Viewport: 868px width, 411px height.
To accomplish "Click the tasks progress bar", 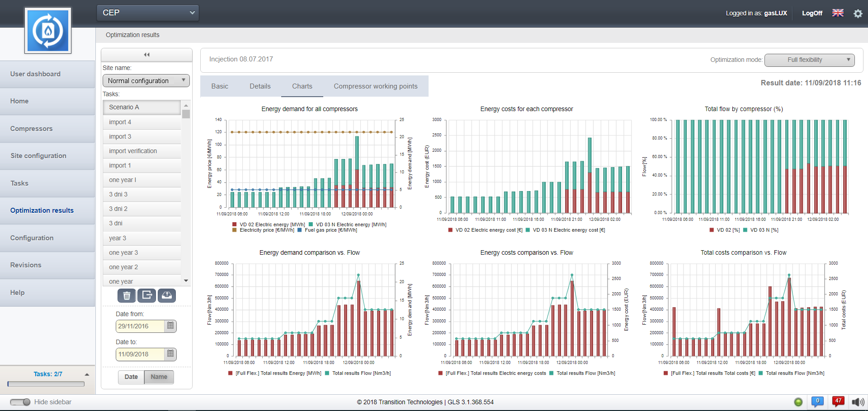I will [x=46, y=384].
